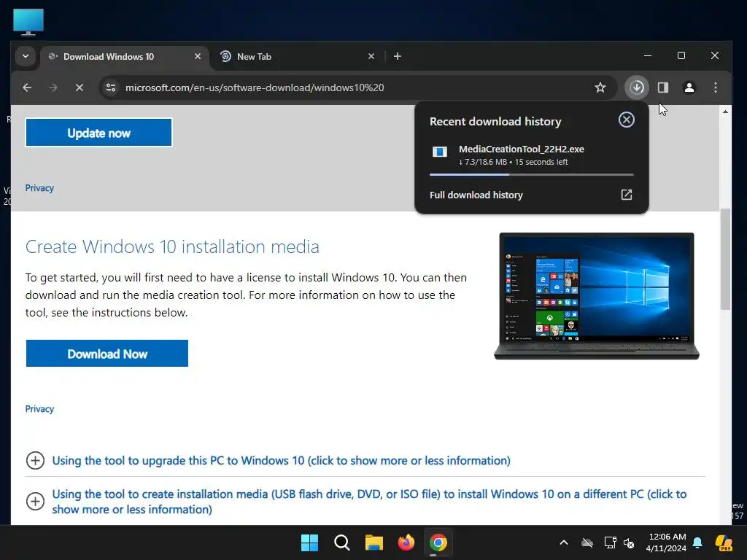The height and width of the screenshot is (560, 747).
Task: Open MediaCreationTool_22H2.exe download entry
Action: [x=532, y=156]
